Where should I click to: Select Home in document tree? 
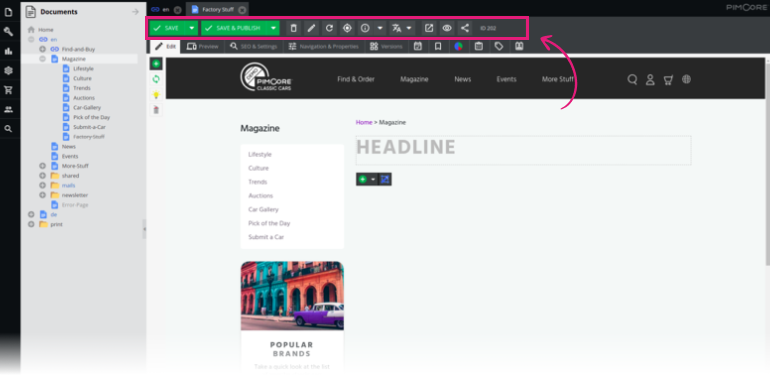[46, 29]
